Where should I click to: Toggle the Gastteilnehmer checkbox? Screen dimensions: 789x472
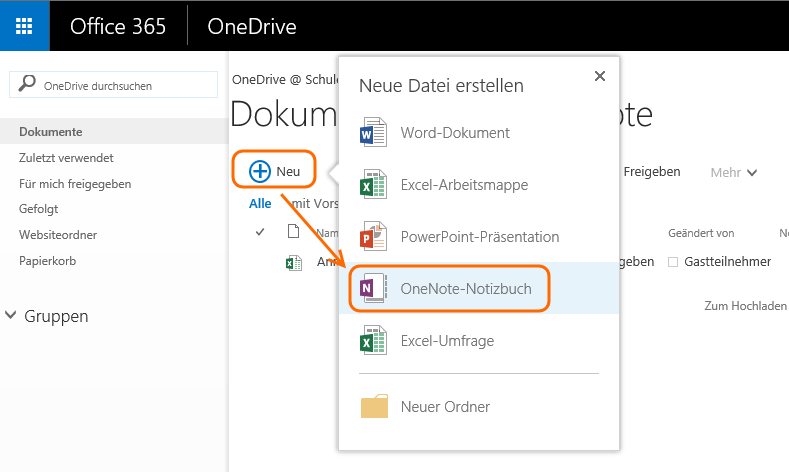[673, 262]
